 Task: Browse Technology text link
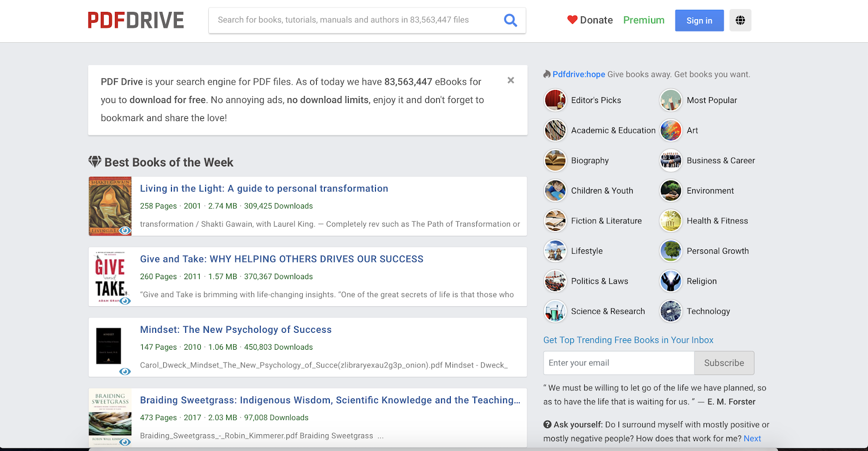708,311
